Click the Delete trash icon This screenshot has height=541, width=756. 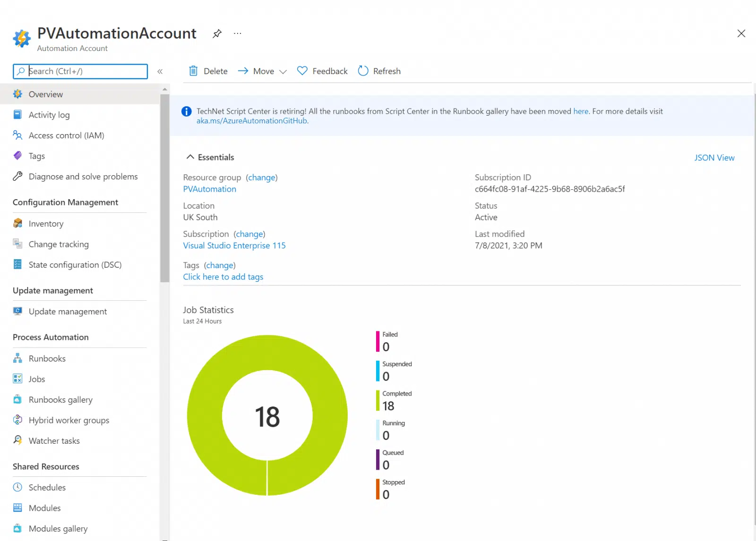tap(193, 71)
